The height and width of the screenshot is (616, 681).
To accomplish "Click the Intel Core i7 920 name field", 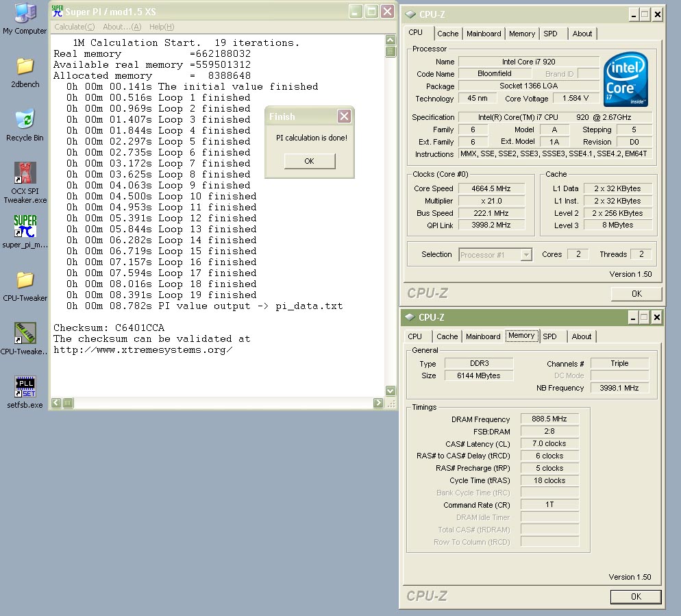I will [x=528, y=62].
